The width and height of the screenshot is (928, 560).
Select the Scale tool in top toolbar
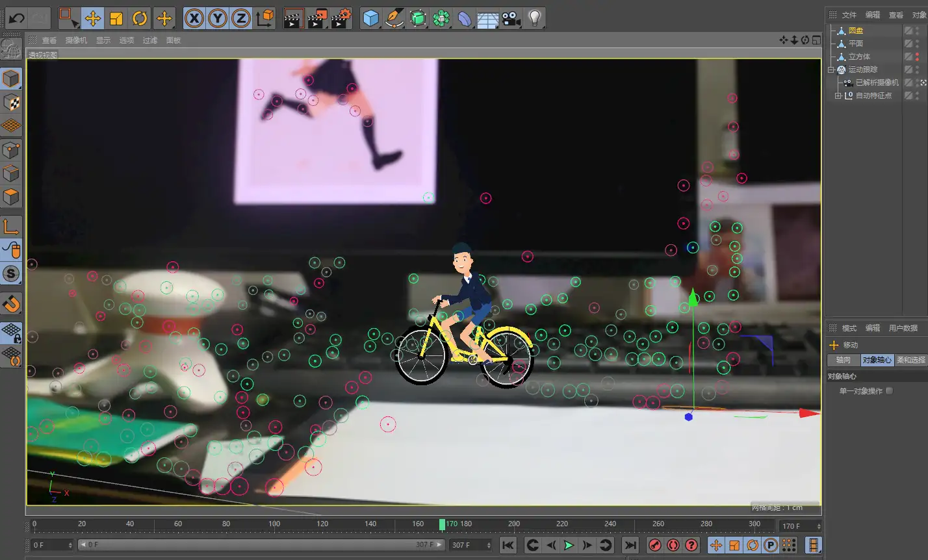116,18
